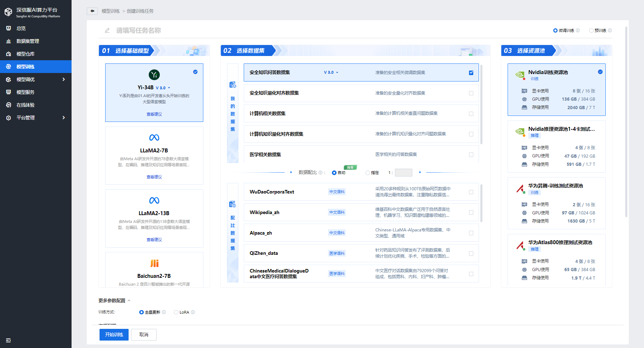Click the 请填写任务名称 name field

(x=139, y=30)
